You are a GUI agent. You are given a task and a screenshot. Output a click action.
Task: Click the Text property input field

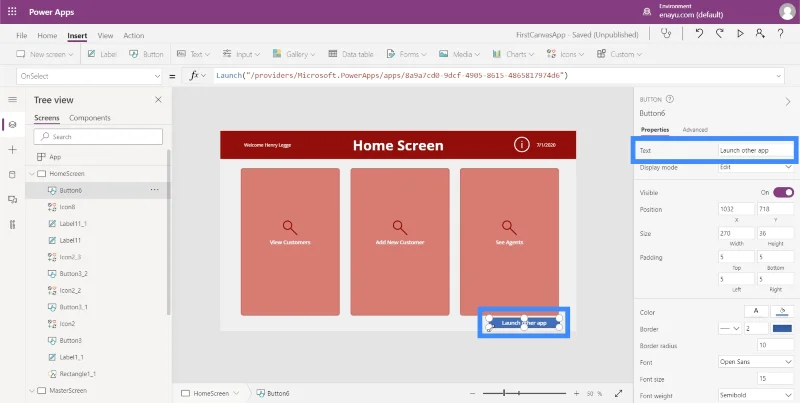tap(756, 150)
